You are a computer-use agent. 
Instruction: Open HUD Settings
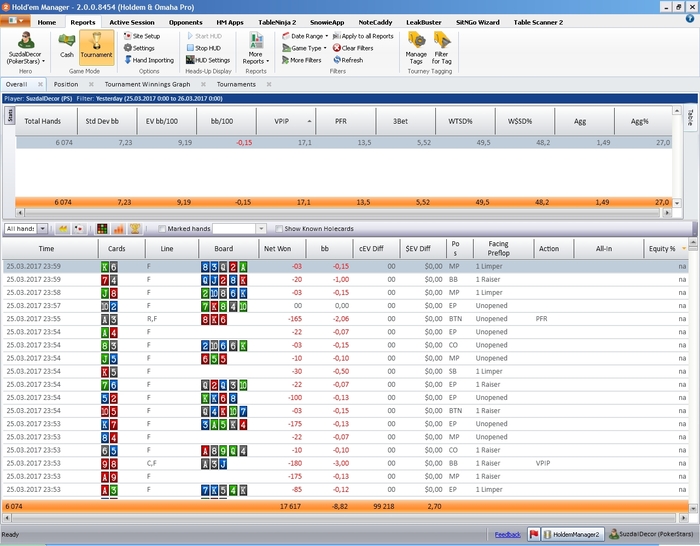click(208, 60)
